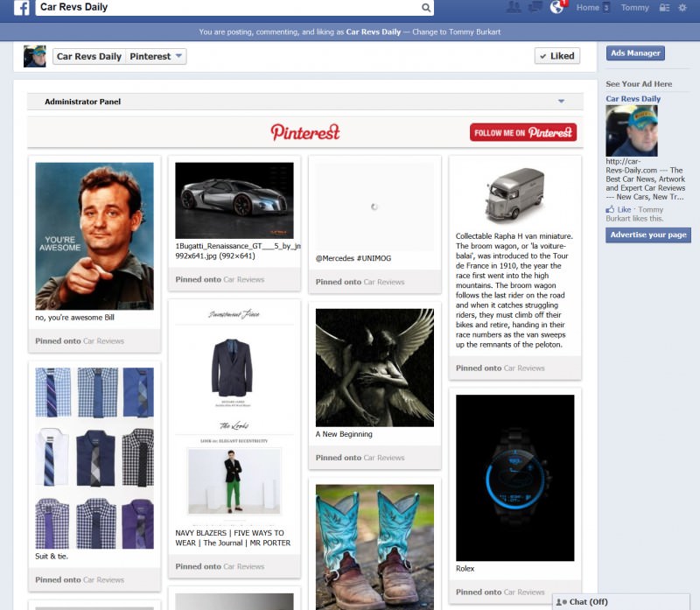Image resolution: width=700 pixels, height=610 pixels.
Task: Open the Bugatti Renaissance GT pin image
Action: tap(234, 200)
